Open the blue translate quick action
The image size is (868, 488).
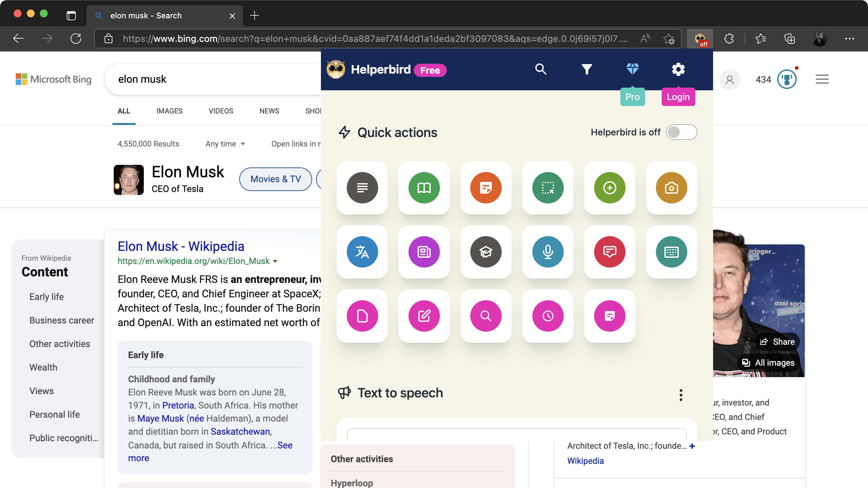pyautogui.click(x=362, y=252)
